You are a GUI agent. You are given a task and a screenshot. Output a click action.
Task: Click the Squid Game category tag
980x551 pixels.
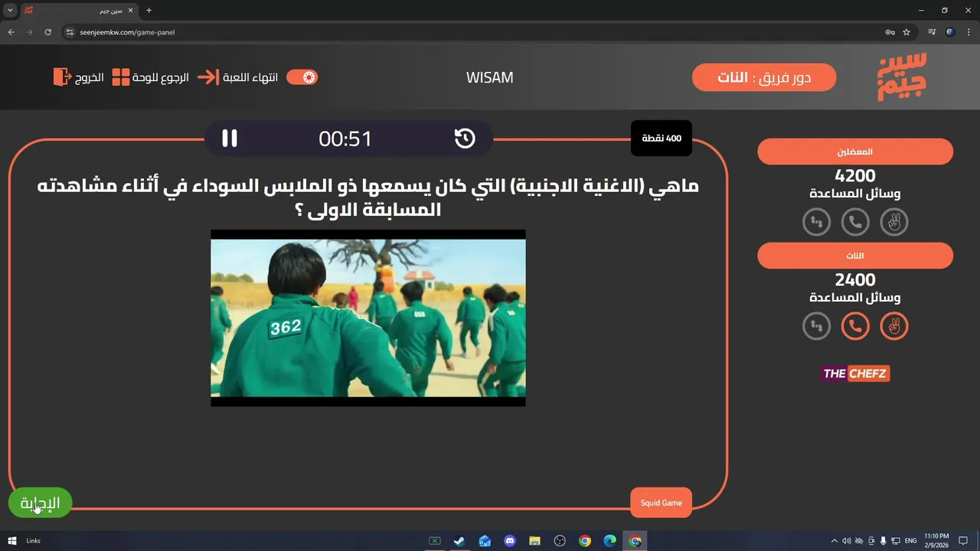point(661,503)
